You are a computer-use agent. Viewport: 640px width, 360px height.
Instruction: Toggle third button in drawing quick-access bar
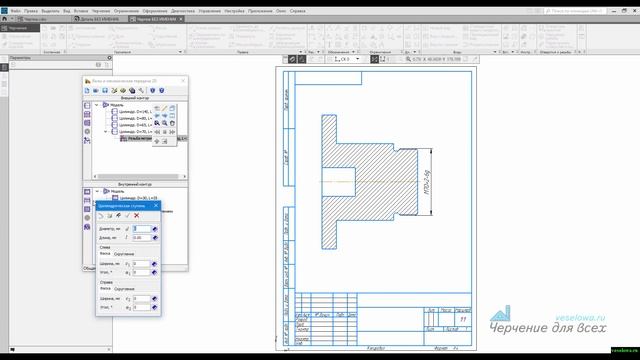[x=302, y=59]
